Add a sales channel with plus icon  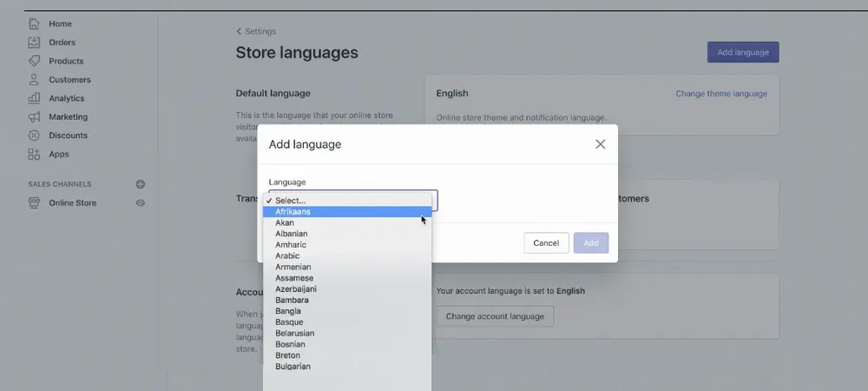(x=141, y=184)
